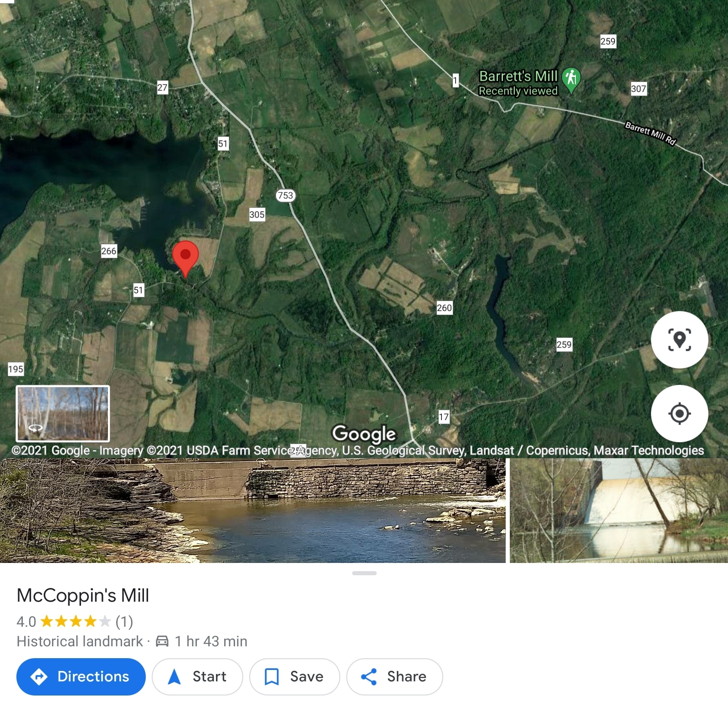Open the Barrett's Mill hiking marker

click(x=571, y=80)
